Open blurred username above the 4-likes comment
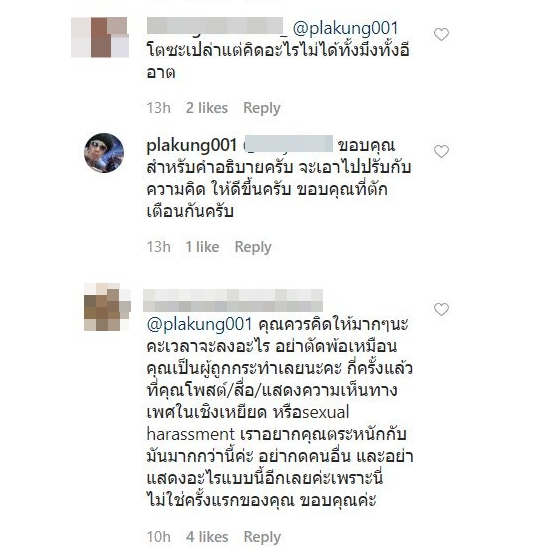Viewport: 550px width, 560px height. (x=233, y=300)
